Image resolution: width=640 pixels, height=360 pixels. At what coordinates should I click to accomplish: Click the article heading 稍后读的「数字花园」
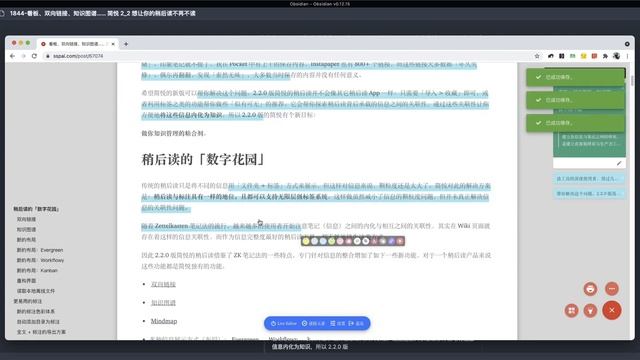(x=203, y=160)
